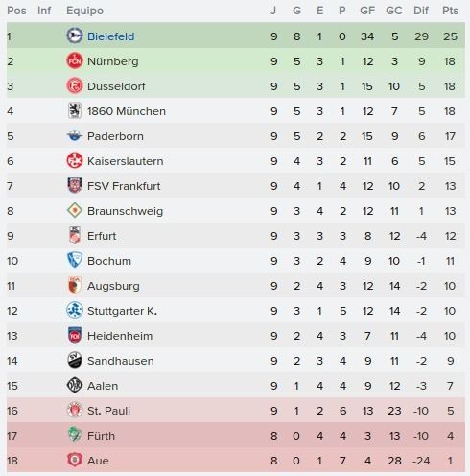Image resolution: width=470 pixels, height=476 pixels.
Task: Click the Braunschweig diamond crest
Action: tap(75, 210)
